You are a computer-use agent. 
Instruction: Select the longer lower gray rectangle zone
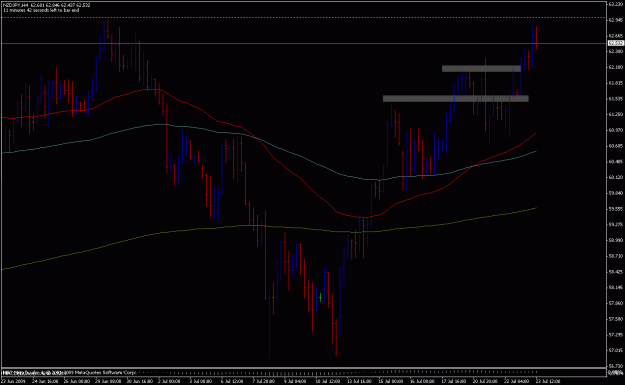tap(456, 98)
